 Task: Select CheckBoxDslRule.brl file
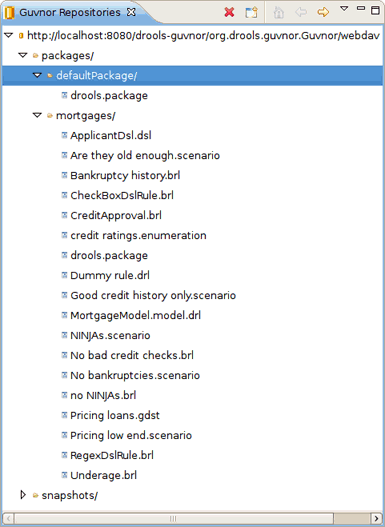[122, 195]
